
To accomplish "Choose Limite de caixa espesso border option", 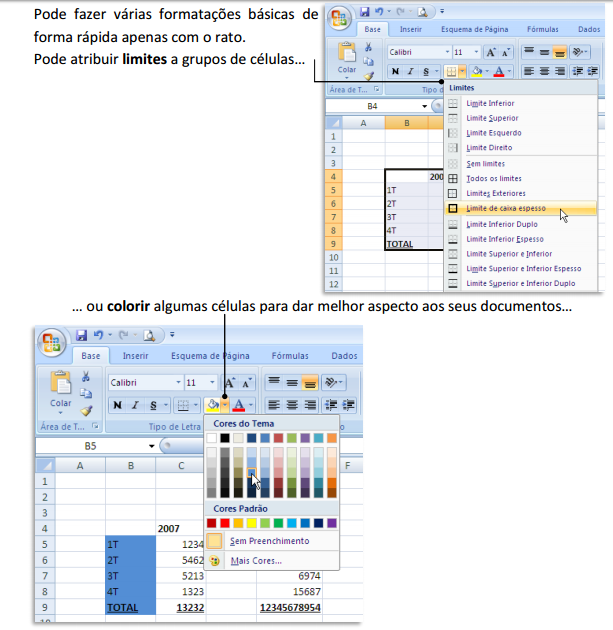I will pos(505,208).
